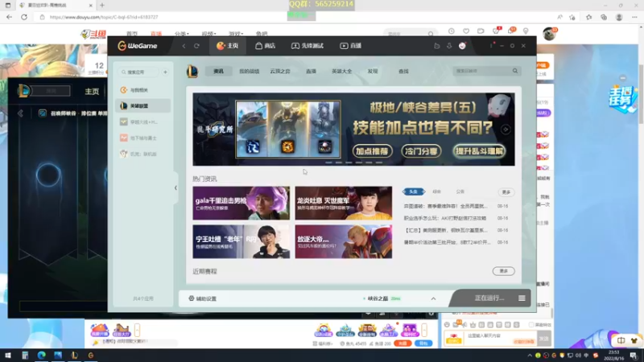The height and width of the screenshot is (362, 644).
Task: Switch to the 云顶之弈 sub-tab
Action: [x=280, y=72]
